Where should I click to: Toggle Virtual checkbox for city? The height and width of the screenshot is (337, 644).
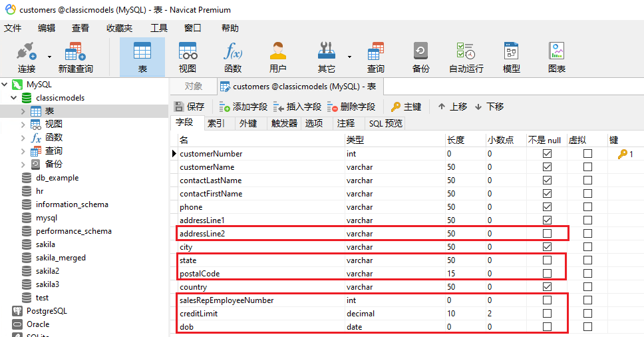[587, 247]
